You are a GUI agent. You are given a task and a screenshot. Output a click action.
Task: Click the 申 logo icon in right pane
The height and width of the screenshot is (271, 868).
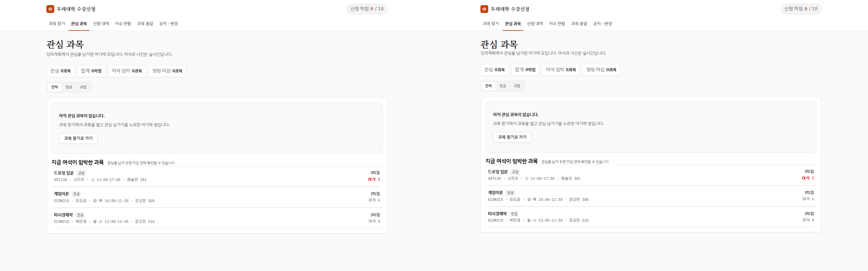pos(484,9)
